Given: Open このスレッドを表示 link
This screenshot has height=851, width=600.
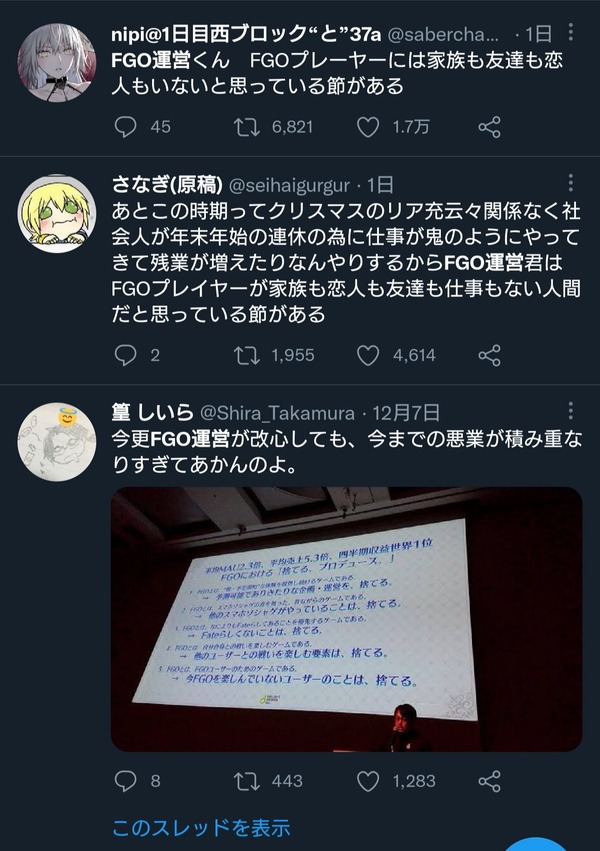Looking at the screenshot, I should click(x=201, y=828).
